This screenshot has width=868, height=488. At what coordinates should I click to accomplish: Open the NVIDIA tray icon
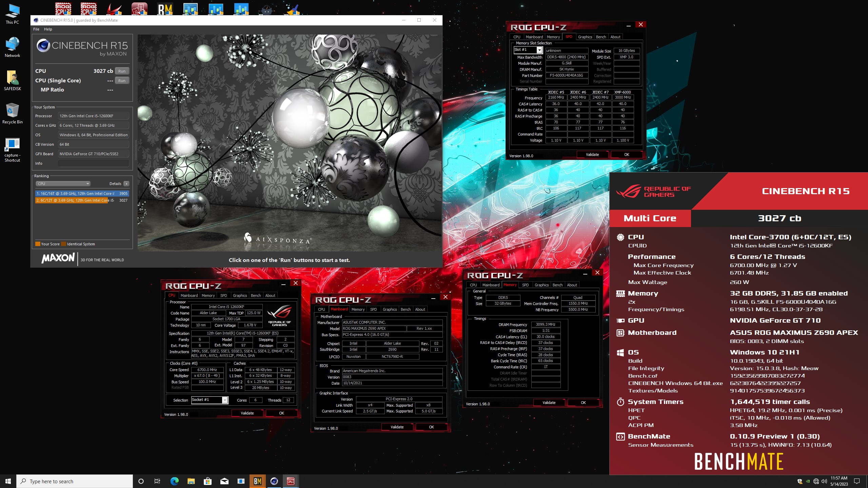click(808, 481)
